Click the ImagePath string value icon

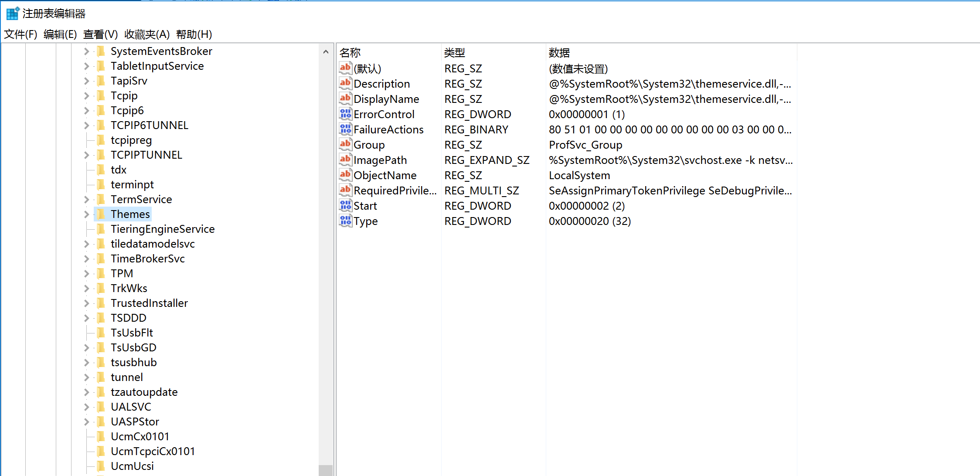click(345, 160)
